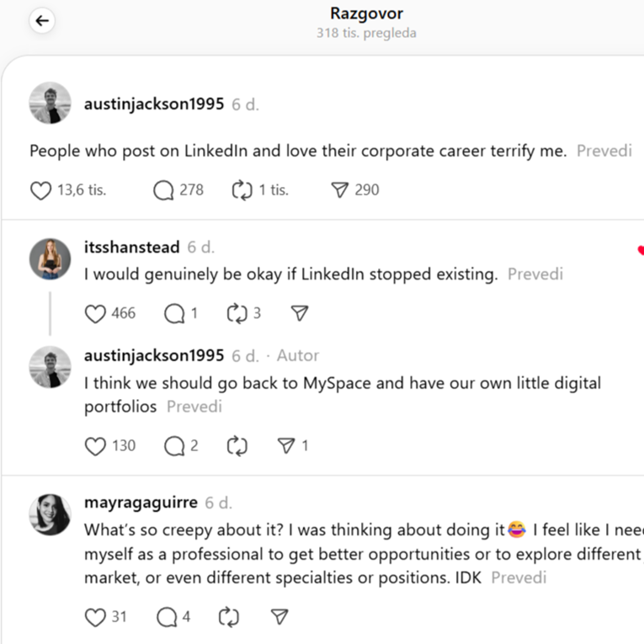
Task: Like the MySpace reply by austinjackson1995
Action: [x=96, y=446]
